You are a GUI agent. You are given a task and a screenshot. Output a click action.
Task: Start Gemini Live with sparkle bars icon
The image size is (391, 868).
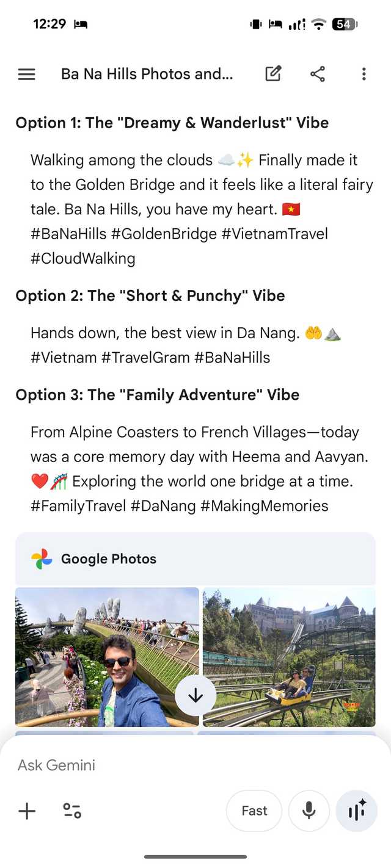[x=357, y=811]
